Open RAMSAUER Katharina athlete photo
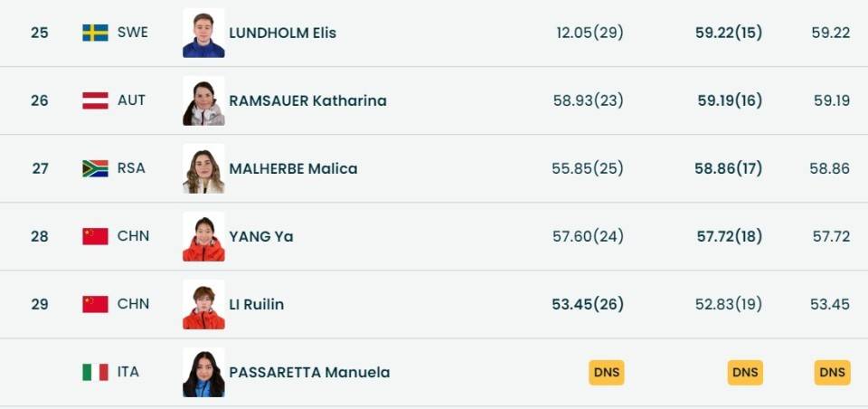 coord(203,100)
